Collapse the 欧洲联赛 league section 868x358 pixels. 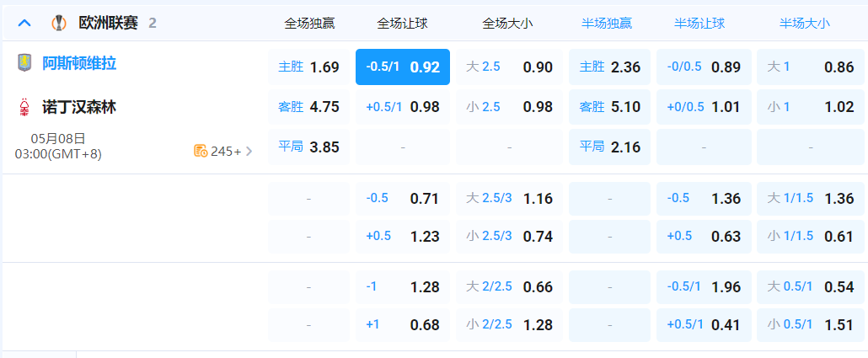[25, 24]
